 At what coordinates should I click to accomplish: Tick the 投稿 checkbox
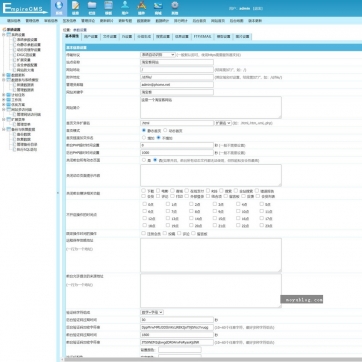click(165, 233)
